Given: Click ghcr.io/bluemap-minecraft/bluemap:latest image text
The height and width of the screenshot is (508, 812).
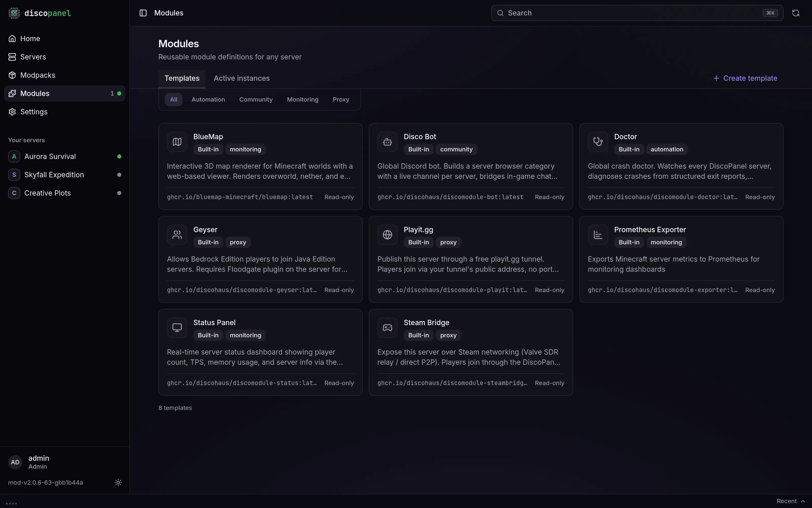Looking at the screenshot, I should point(240,197).
